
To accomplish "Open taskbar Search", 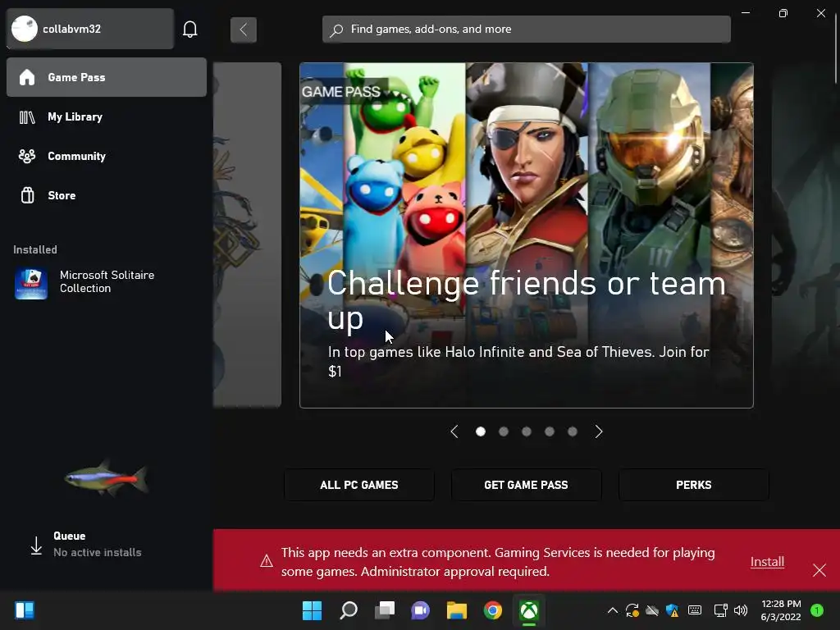I will coord(348,610).
